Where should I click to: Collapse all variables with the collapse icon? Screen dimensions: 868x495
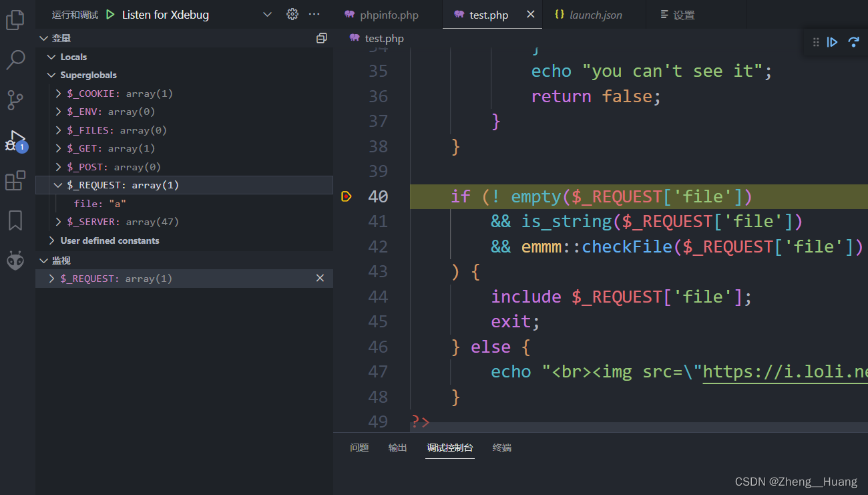(x=322, y=39)
